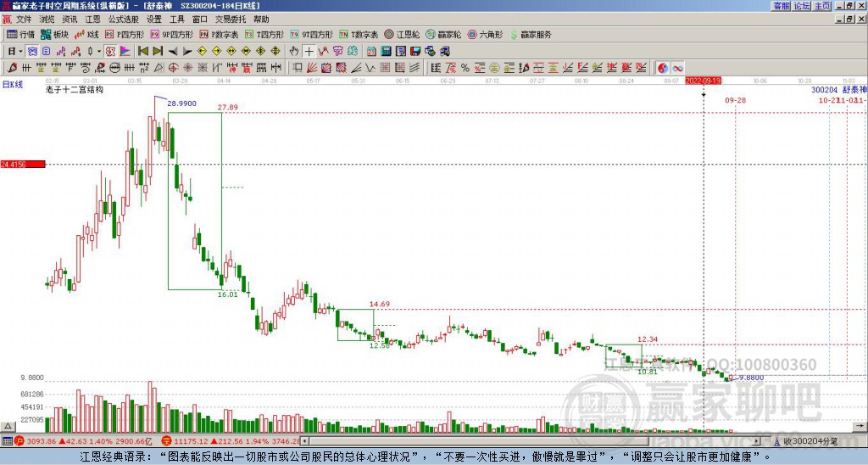This screenshot has height=465, width=868.
Task: Click the 24.4156 price label
Action: click(x=23, y=164)
